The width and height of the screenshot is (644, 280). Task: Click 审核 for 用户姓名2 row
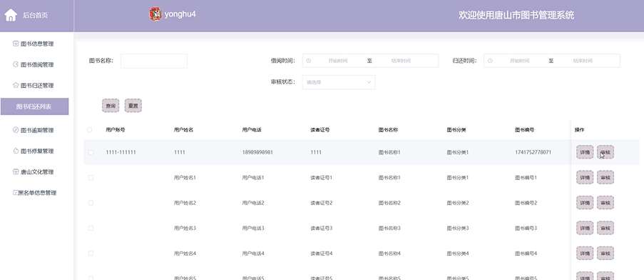605,203
